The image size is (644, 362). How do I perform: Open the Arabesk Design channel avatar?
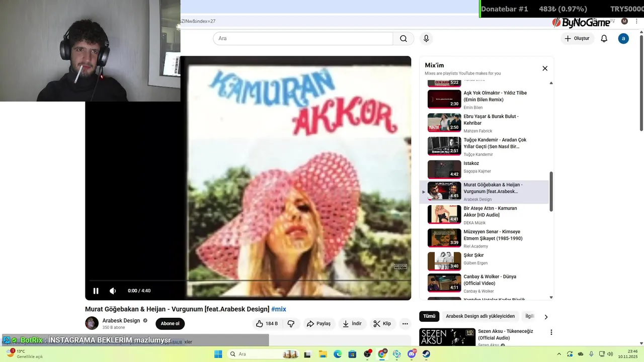[x=92, y=323]
